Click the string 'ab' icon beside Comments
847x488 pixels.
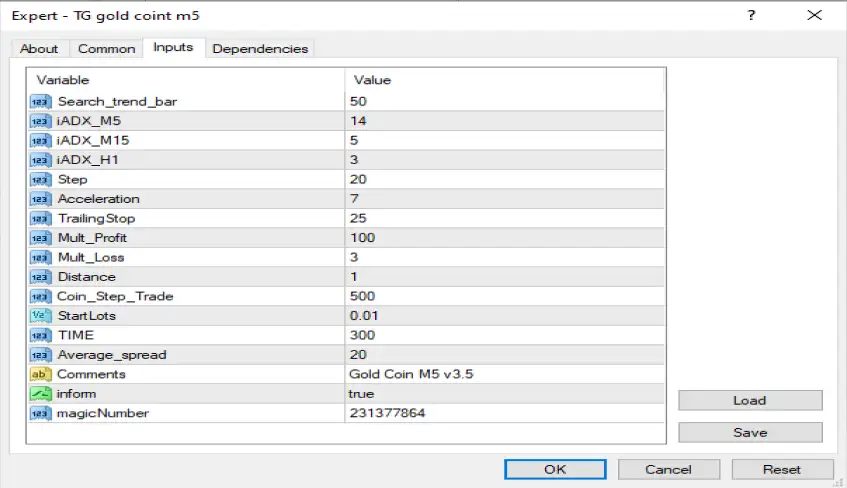[x=41, y=374]
